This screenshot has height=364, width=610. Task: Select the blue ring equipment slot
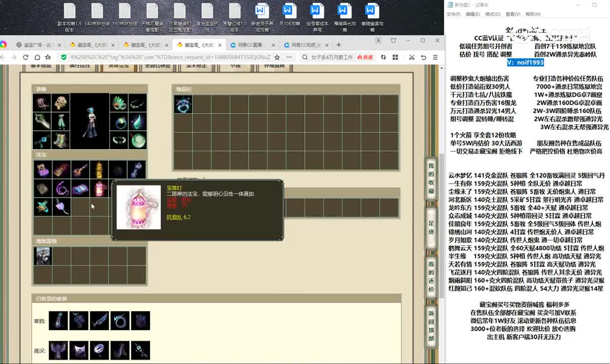point(119,121)
